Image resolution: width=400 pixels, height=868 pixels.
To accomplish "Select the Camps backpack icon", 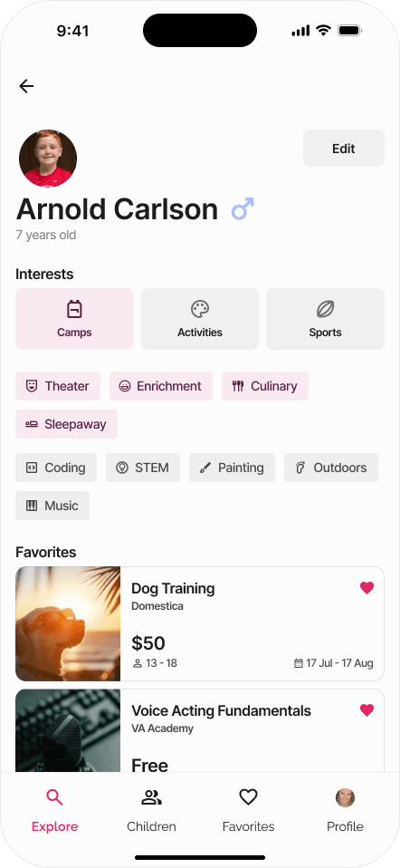I will 74,309.
